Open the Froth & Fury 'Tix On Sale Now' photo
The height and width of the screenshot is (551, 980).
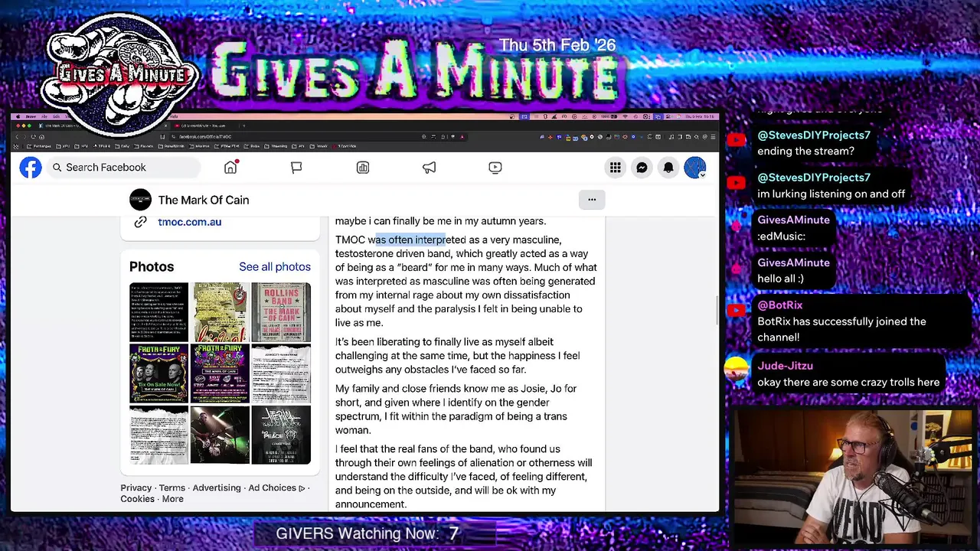click(x=158, y=373)
